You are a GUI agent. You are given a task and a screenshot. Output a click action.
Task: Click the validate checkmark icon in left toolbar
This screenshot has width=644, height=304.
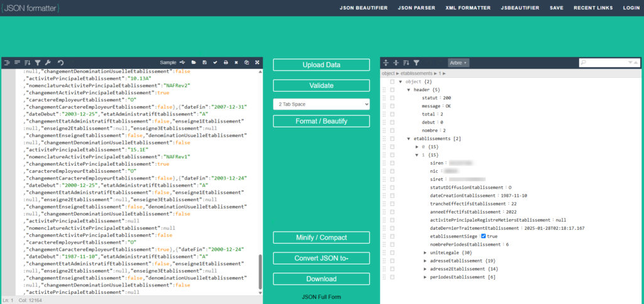tap(215, 62)
